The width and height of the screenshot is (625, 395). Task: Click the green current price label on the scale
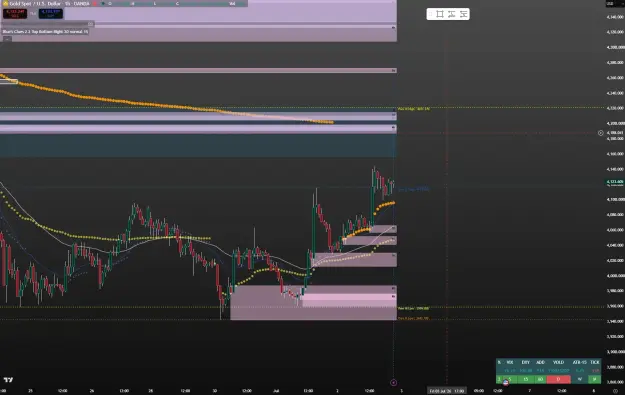point(615,183)
